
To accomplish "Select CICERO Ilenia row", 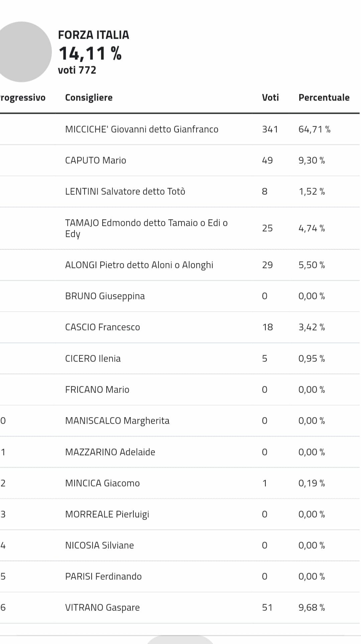I will [180, 359].
